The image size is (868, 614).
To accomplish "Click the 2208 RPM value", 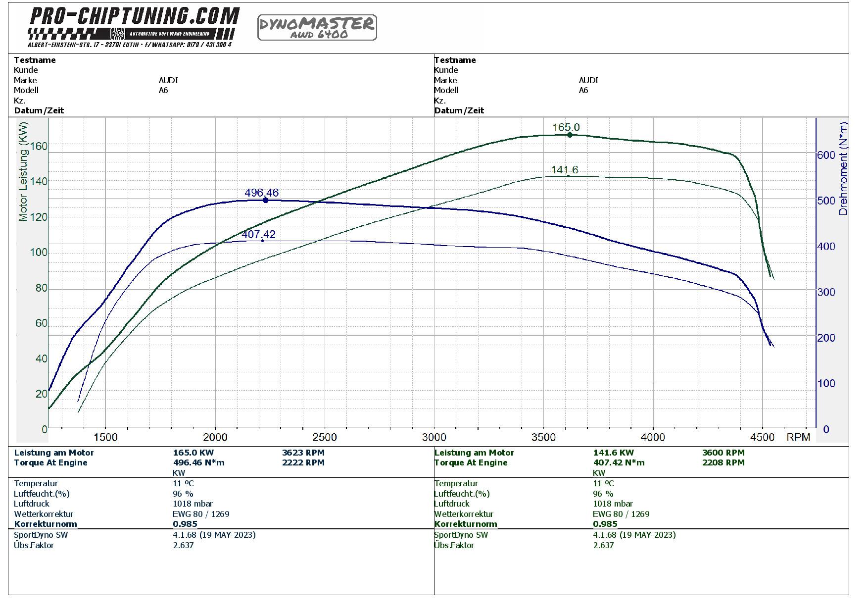I will coord(723,462).
